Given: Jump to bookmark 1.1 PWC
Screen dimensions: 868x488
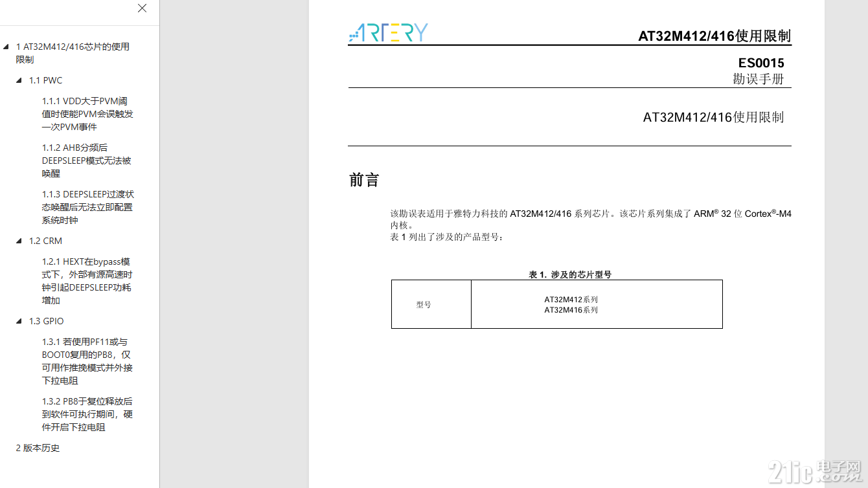Looking at the screenshot, I should click(45, 80).
